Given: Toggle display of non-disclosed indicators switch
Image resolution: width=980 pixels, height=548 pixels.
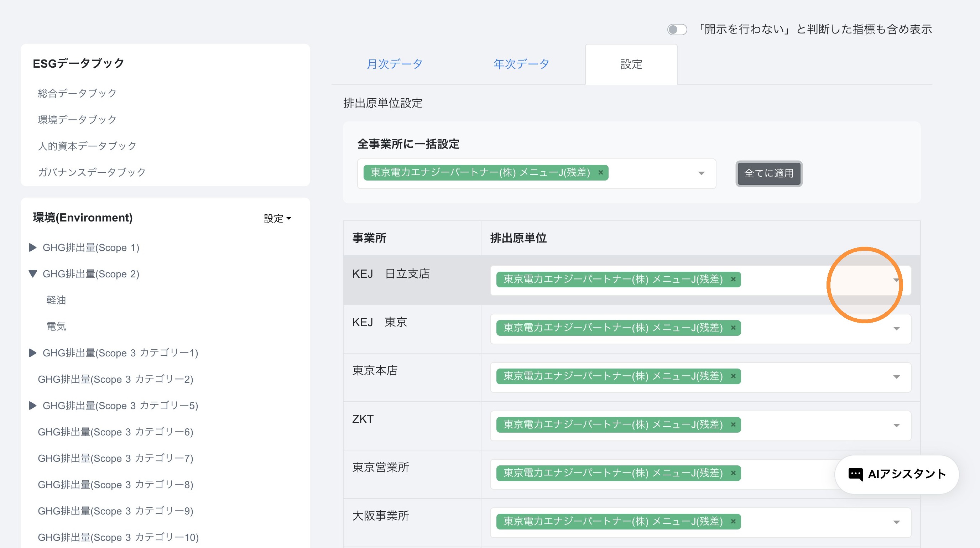Looking at the screenshot, I should pos(677,29).
